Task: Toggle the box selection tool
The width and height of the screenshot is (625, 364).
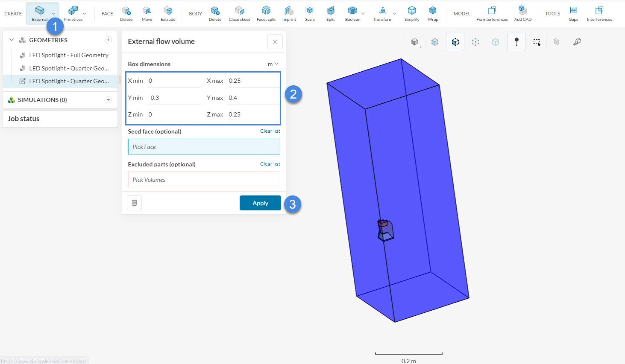Action: [x=537, y=42]
